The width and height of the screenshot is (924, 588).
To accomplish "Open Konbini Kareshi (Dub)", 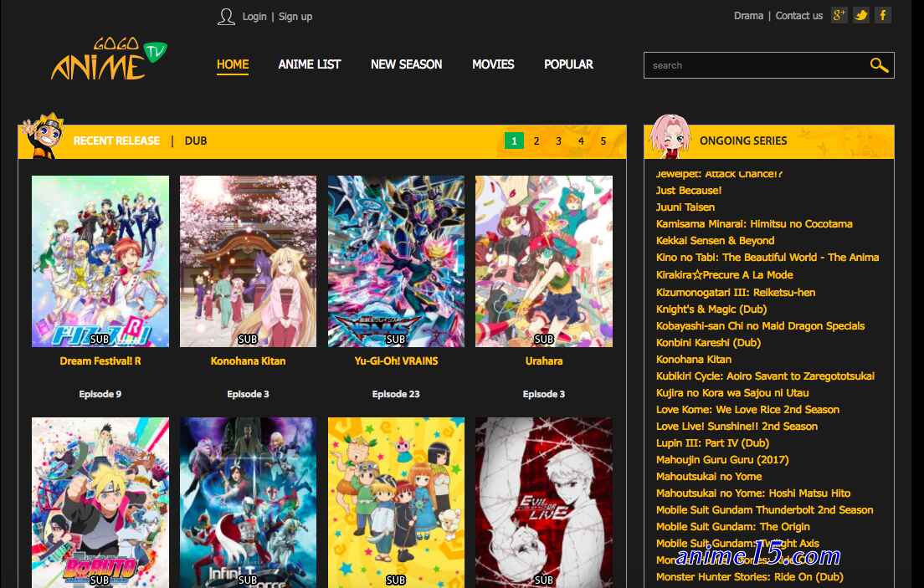I will click(x=708, y=342).
